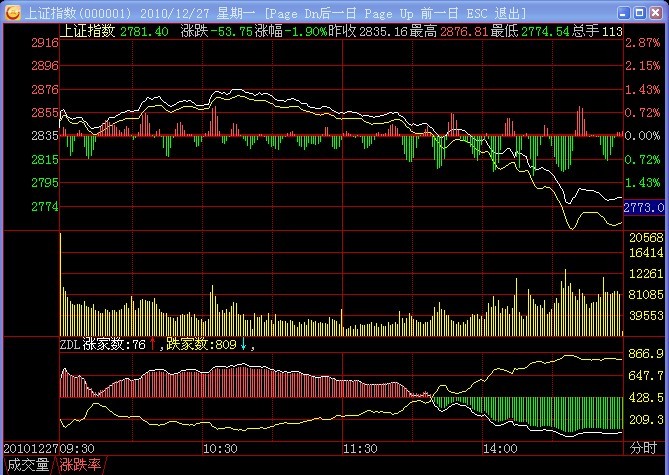Click the 16414 volume axis label
Viewport: 669px width, 475px height.
(646, 253)
